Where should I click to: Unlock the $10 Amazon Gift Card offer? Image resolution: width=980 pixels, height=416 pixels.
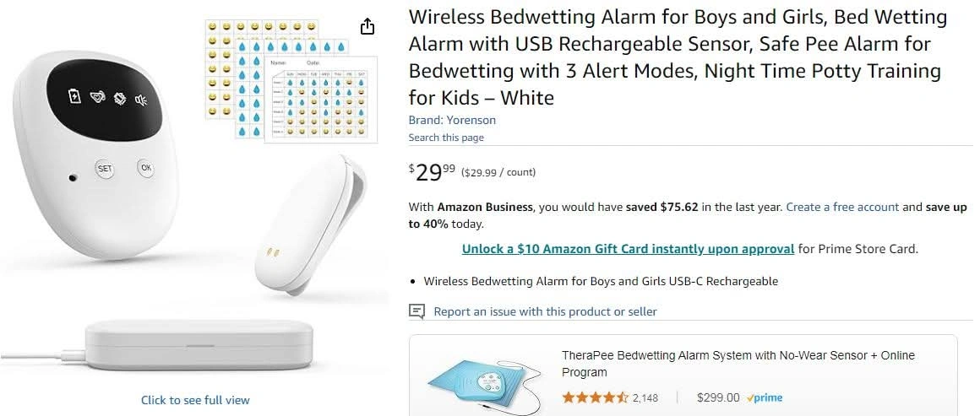[628, 249]
